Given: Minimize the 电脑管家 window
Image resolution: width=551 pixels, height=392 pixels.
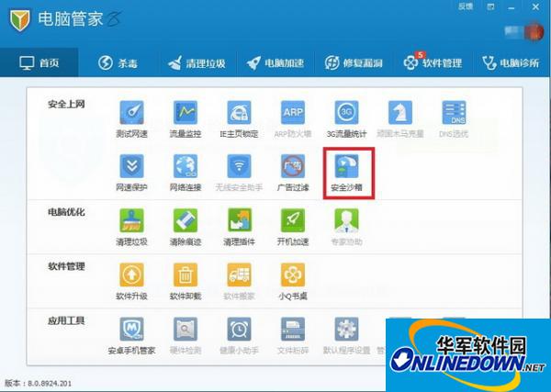Looking at the screenshot, I should point(512,7).
